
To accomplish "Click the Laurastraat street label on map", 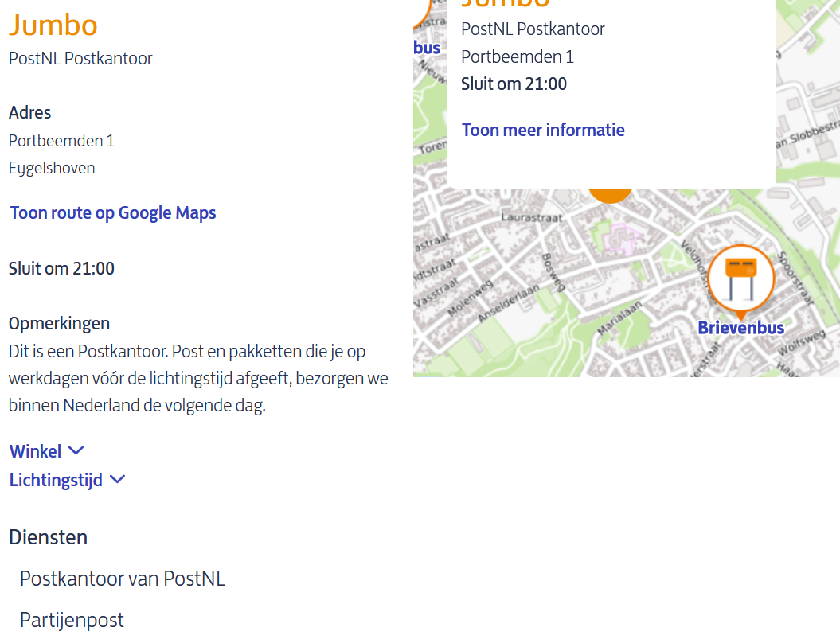I will pyautogui.click(x=532, y=218).
